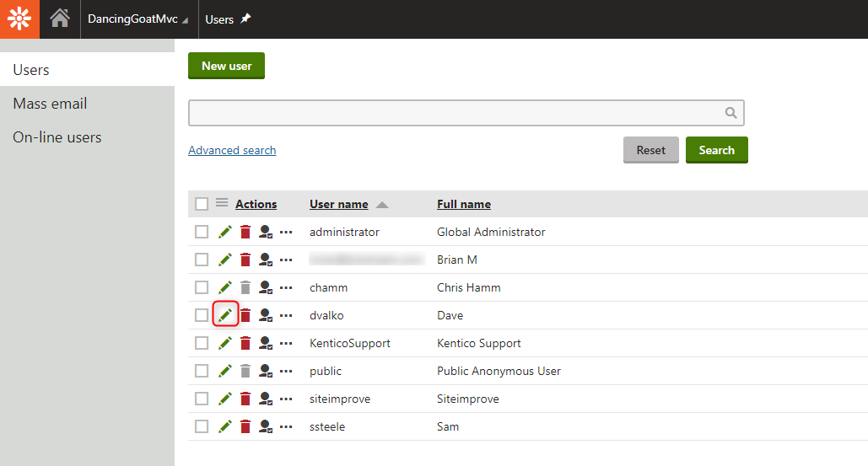Edit the Brian M user

(224, 260)
